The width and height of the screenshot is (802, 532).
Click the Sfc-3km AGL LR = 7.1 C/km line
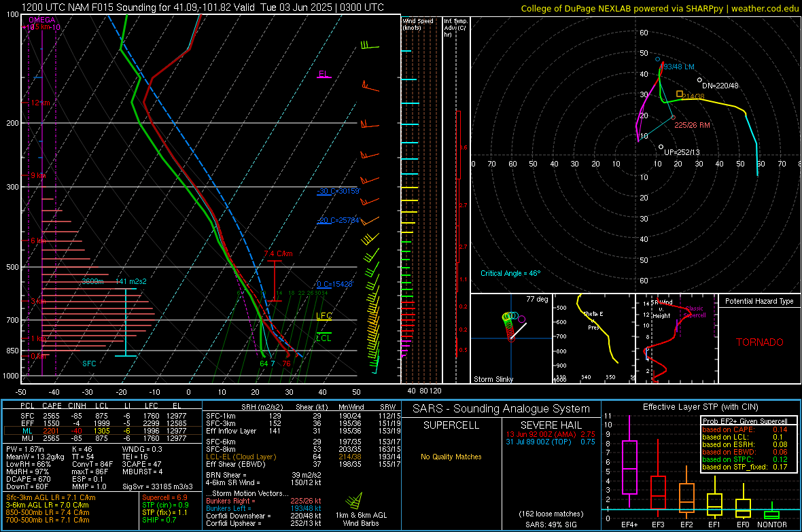(51, 497)
